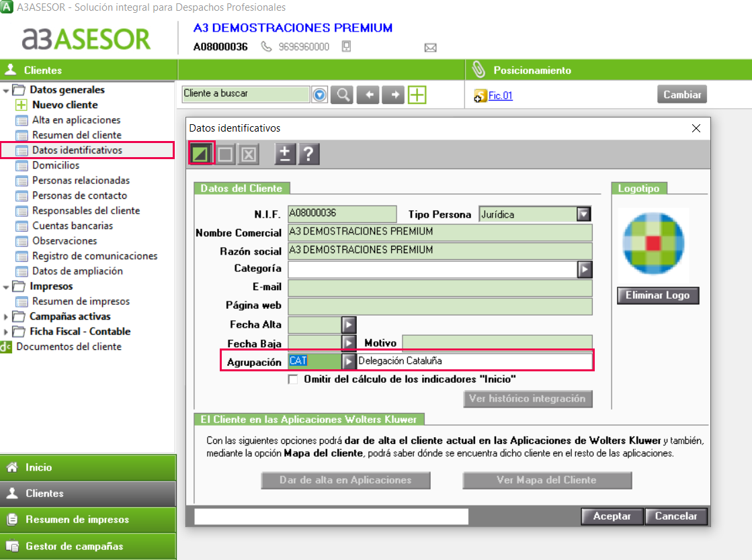The image size is (752, 560).
Task: Open Resumen de impresos tree item
Action: point(81,301)
